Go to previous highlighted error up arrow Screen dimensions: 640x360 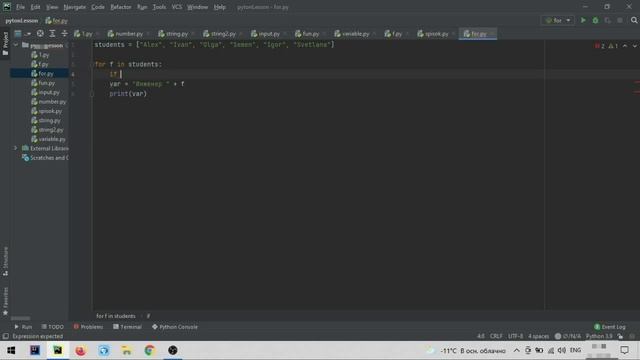[x=625, y=46]
